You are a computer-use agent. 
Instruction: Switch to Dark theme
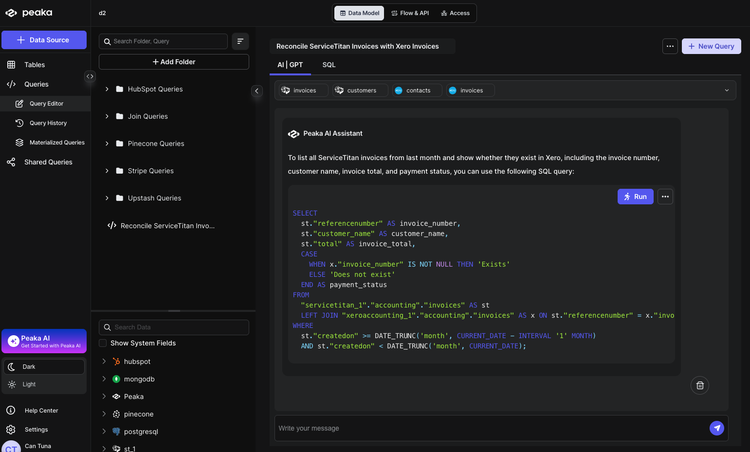point(29,367)
